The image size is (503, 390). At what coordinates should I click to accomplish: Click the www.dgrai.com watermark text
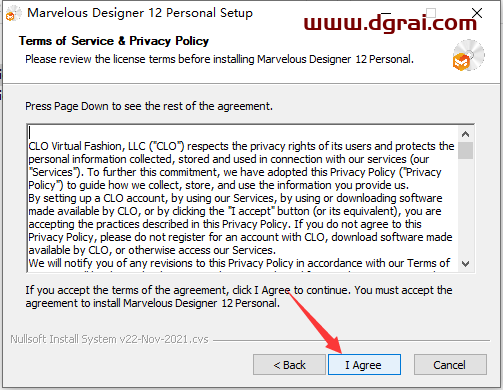tap(390, 23)
